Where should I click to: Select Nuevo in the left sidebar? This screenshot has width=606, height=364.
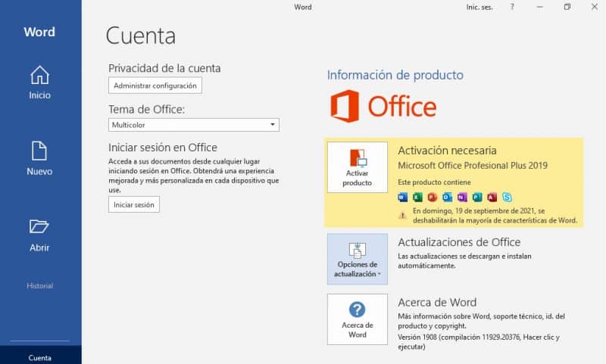(39, 158)
